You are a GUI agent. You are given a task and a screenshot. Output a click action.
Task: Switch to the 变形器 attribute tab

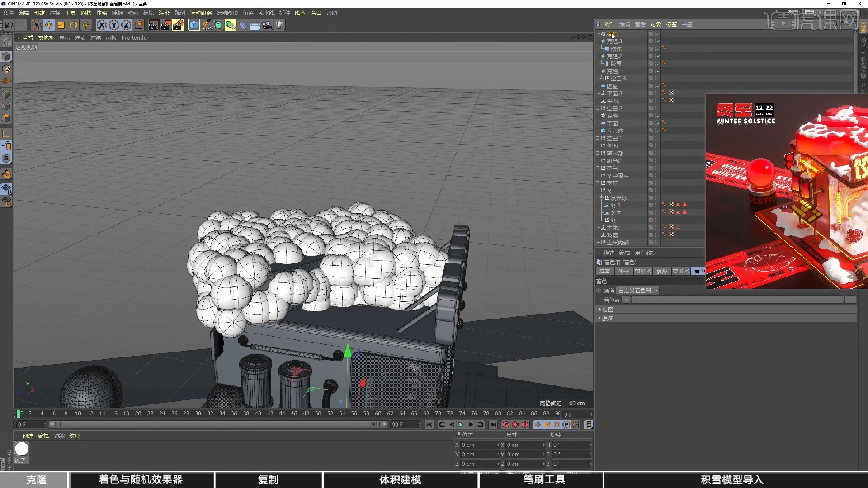pyautogui.click(x=681, y=271)
